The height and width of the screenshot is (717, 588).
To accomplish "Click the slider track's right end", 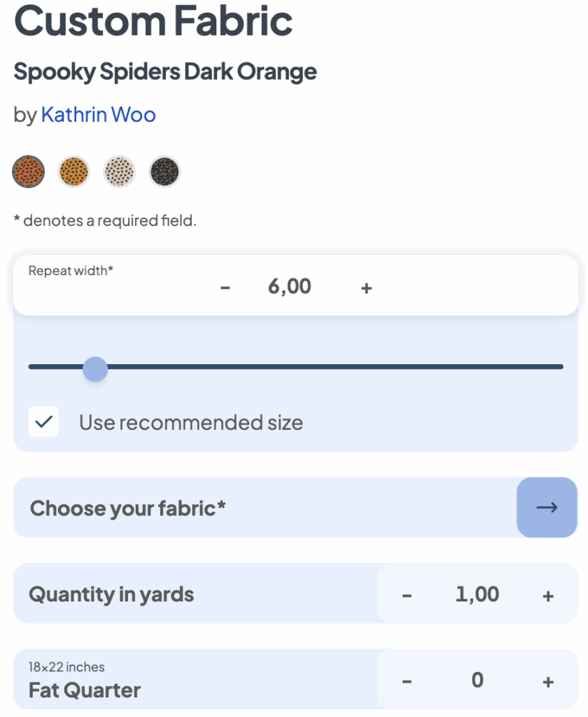I will tap(559, 367).
